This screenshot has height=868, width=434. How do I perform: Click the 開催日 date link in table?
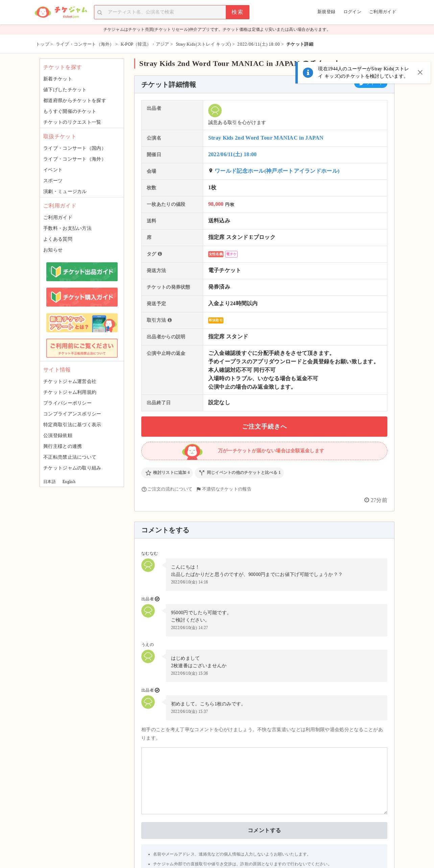point(232,154)
